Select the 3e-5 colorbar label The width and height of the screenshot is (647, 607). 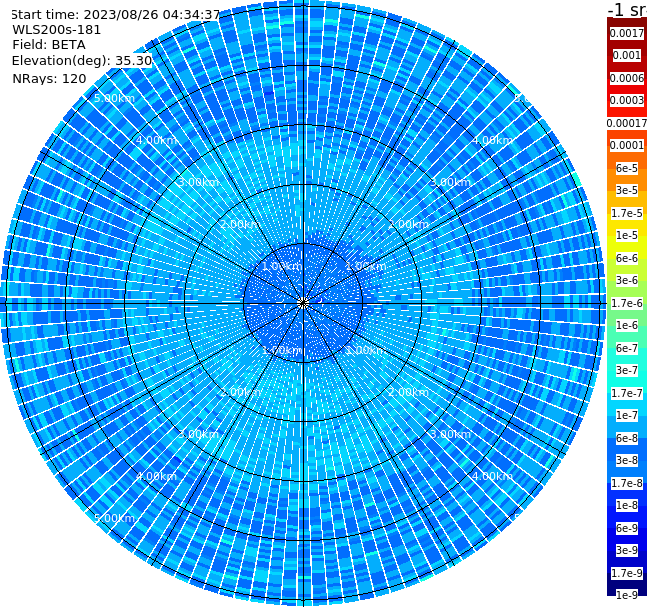(627, 190)
